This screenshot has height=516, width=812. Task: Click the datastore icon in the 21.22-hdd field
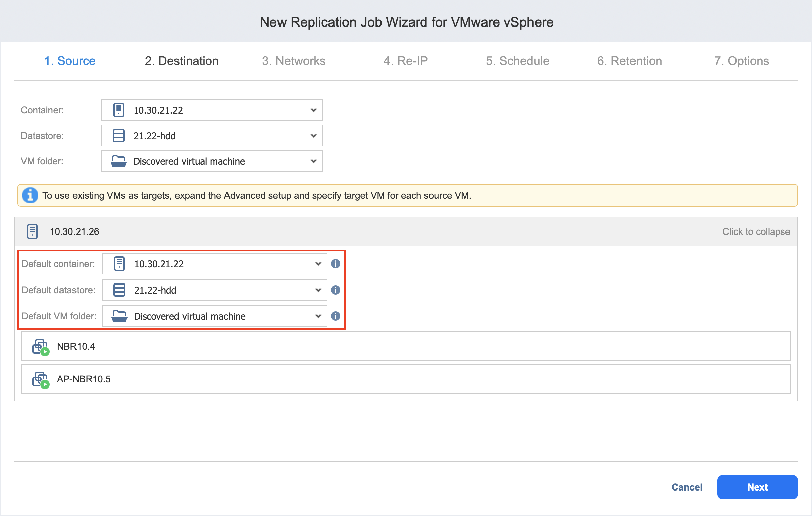tap(118, 135)
